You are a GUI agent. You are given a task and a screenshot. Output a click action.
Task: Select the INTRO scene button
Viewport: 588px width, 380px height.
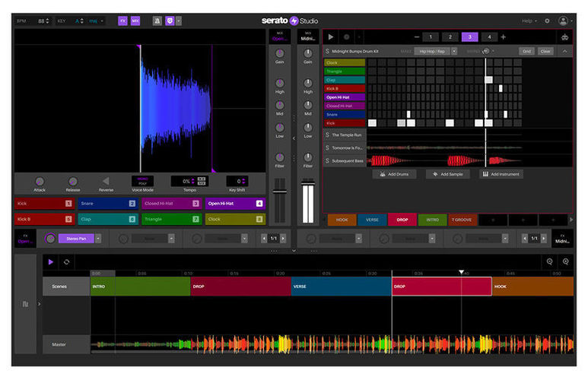432,220
